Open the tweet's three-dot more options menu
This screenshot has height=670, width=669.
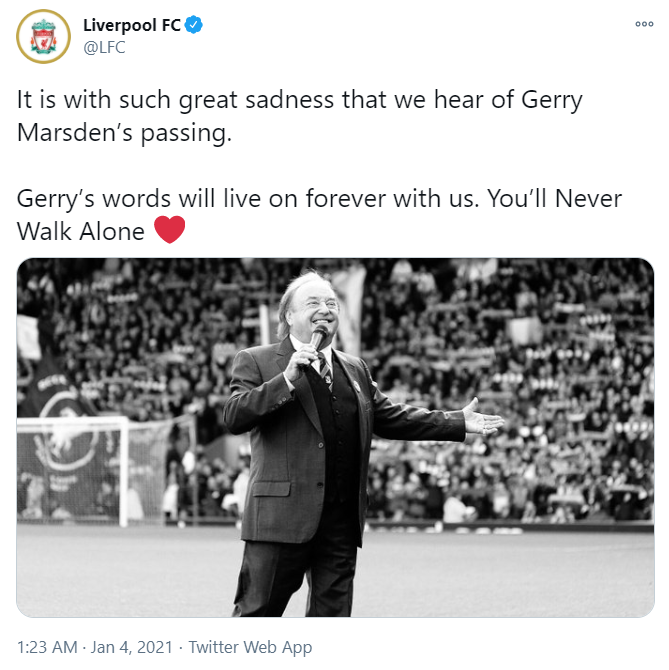(x=643, y=25)
